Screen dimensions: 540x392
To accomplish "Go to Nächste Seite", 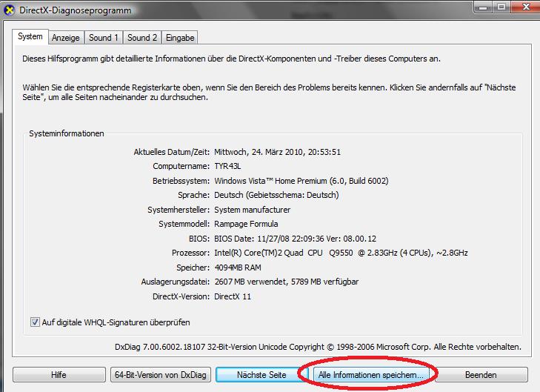I will tap(261, 374).
